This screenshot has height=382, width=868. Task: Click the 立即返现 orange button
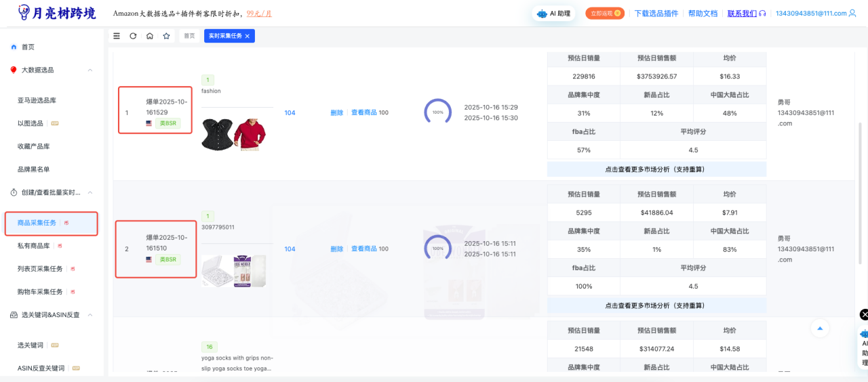click(x=605, y=14)
